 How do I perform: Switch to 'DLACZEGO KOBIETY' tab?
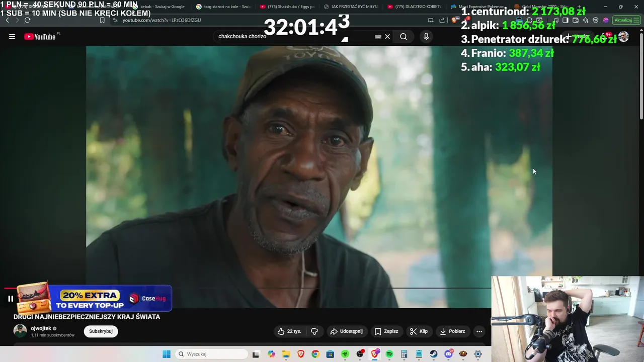point(415,7)
